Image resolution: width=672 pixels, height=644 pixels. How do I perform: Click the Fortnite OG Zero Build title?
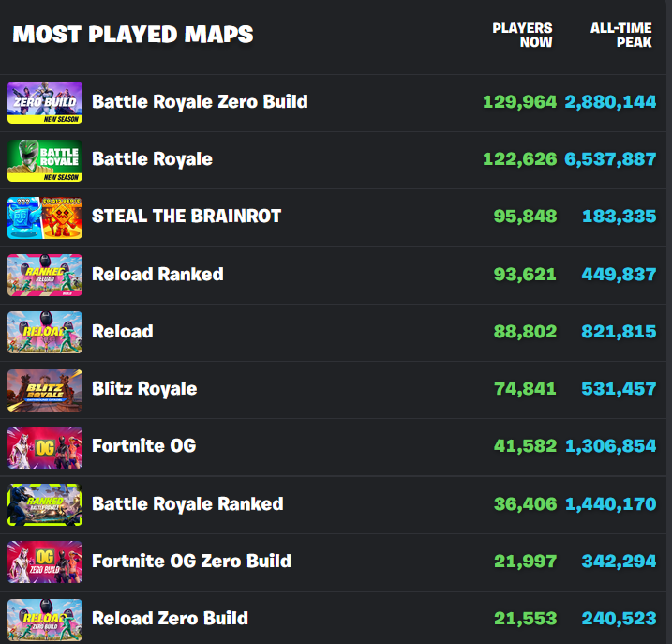tap(191, 561)
